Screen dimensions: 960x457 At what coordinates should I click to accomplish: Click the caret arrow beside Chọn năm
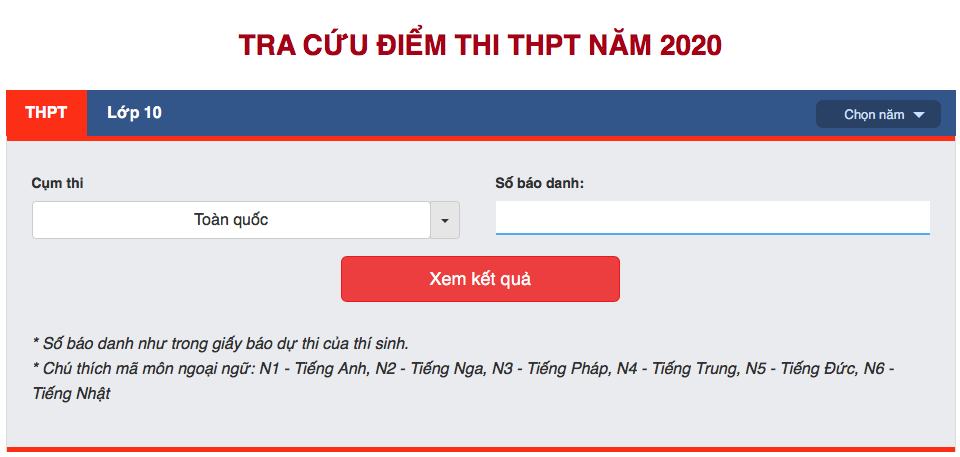click(x=920, y=115)
